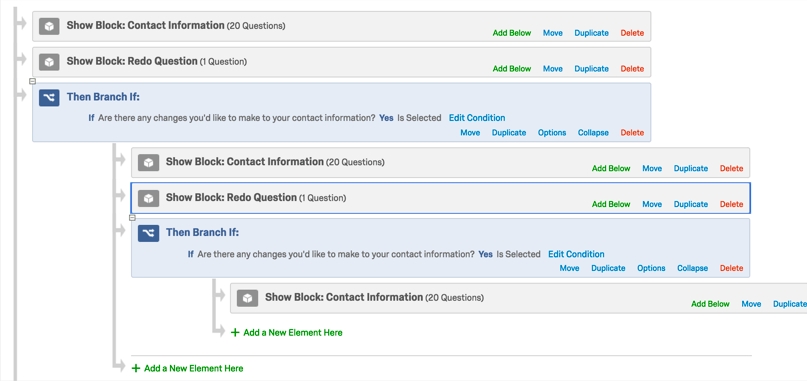Click the branch icon of the nested Then Branch If
This screenshot has height=381, width=807.
(x=148, y=233)
